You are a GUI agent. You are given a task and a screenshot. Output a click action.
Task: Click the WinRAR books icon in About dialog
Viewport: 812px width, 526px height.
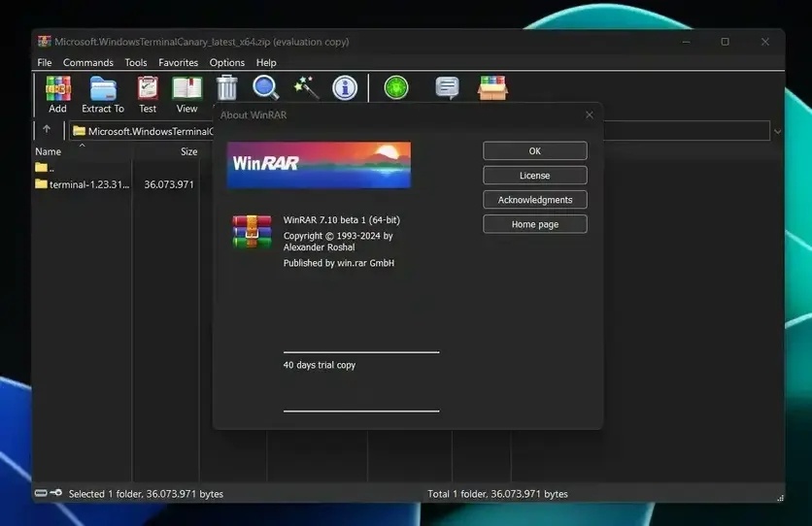(x=252, y=231)
